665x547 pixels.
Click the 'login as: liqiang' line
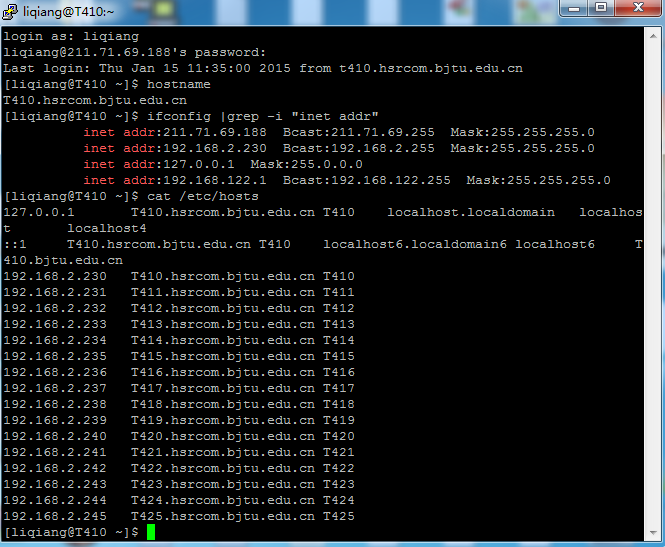(71, 36)
